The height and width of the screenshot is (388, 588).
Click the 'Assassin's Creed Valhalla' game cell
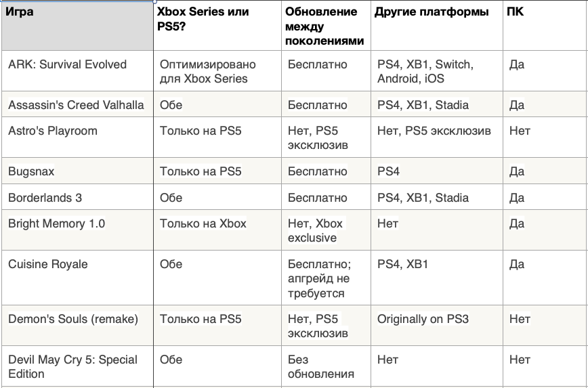pyautogui.click(x=76, y=105)
